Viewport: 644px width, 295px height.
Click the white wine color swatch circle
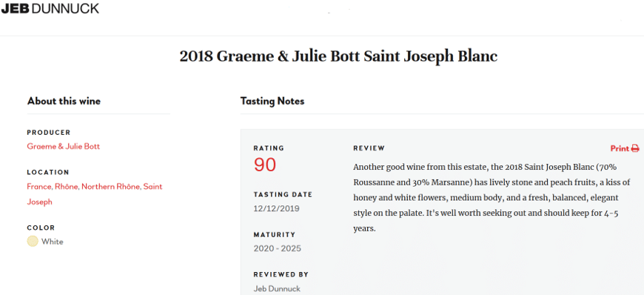[33, 242]
